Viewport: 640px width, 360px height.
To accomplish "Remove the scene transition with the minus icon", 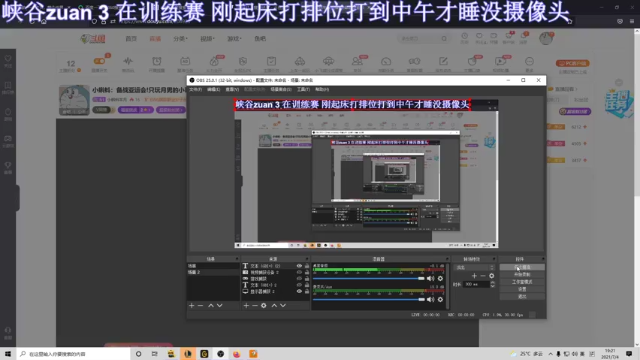I will click(483, 276).
